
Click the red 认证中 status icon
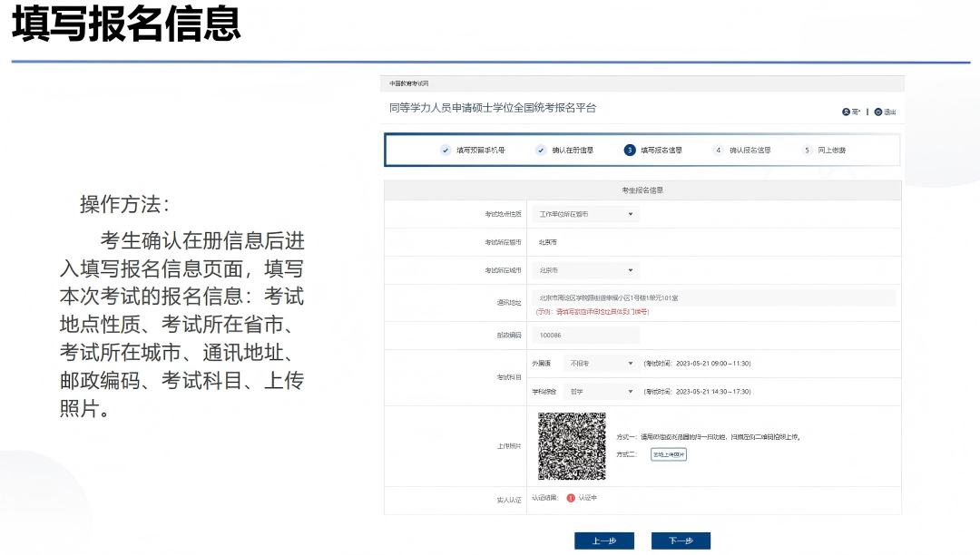click(x=571, y=498)
